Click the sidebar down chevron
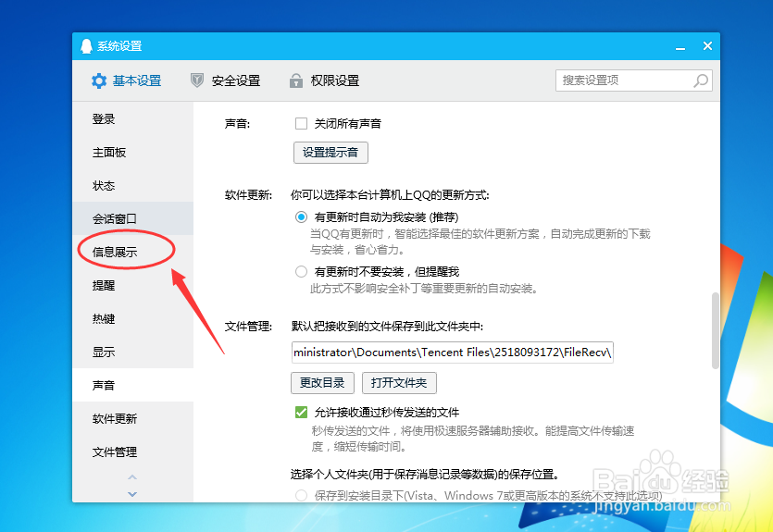Screen dimensions: 773x532 pos(132,493)
